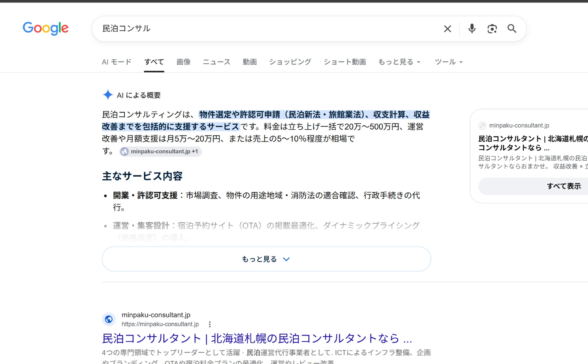Clear the search box with X icon
588x364 pixels.
coord(448,29)
